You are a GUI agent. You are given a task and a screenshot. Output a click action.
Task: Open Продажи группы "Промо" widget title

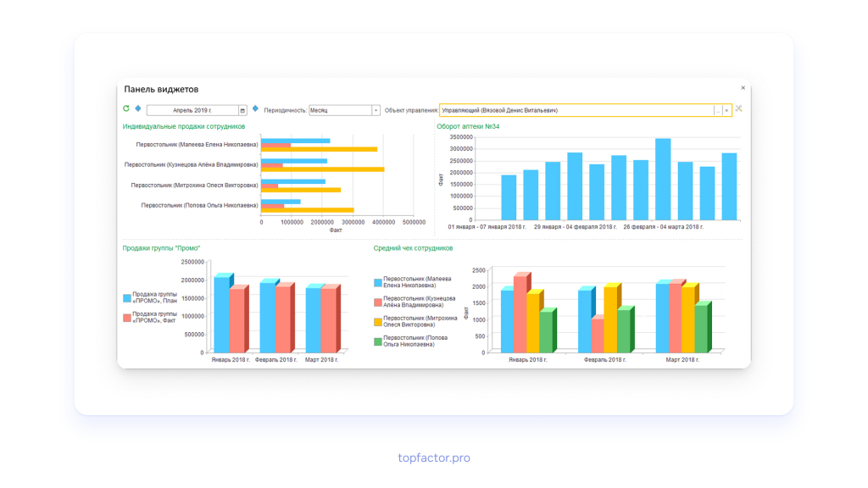click(161, 248)
